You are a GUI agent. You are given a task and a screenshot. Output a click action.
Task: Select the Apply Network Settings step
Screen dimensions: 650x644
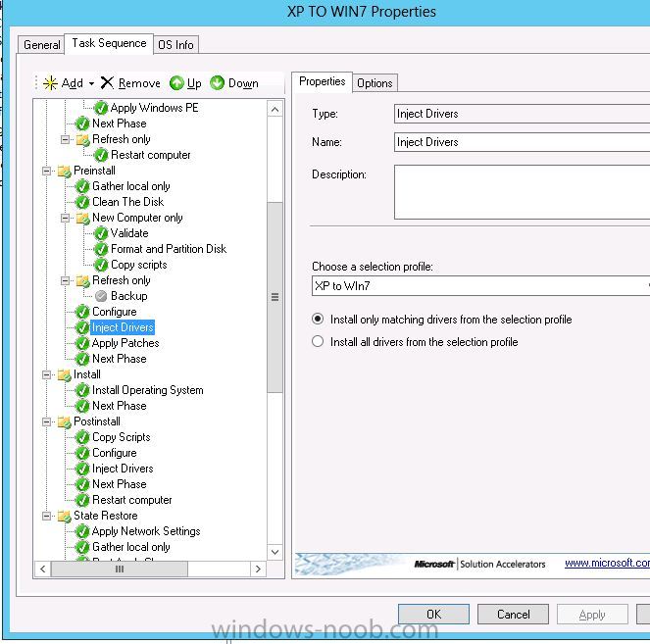coord(146,531)
